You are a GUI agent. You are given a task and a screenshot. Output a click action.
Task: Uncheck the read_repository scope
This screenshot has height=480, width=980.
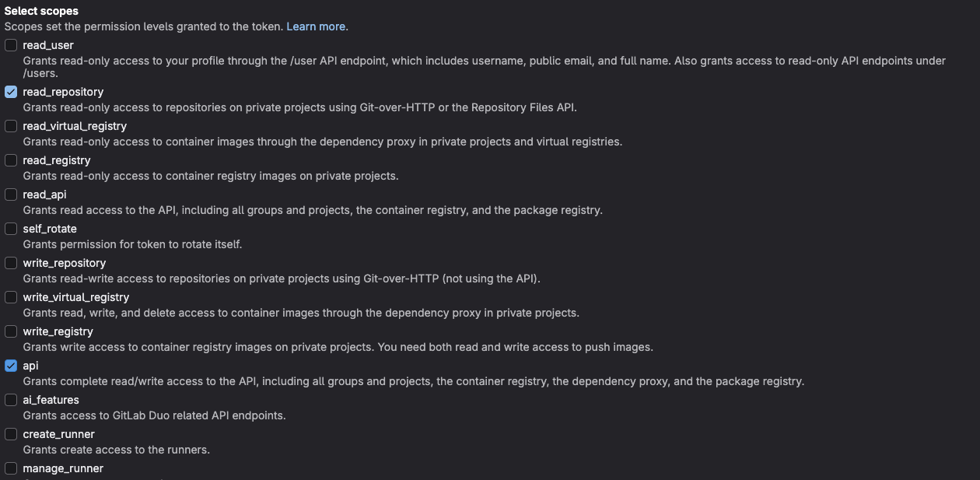(x=11, y=92)
